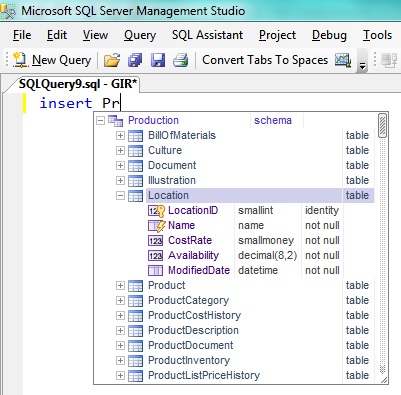The width and height of the screenshot is (401, 395).
Task: Expand the ProductDocument table node
Action: click(x=120, y=345)
